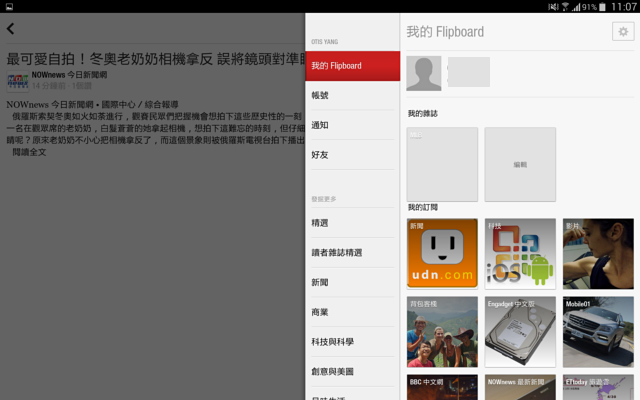Click 我的訂閱 section label

pyautogui.click(x=422, y=207)
